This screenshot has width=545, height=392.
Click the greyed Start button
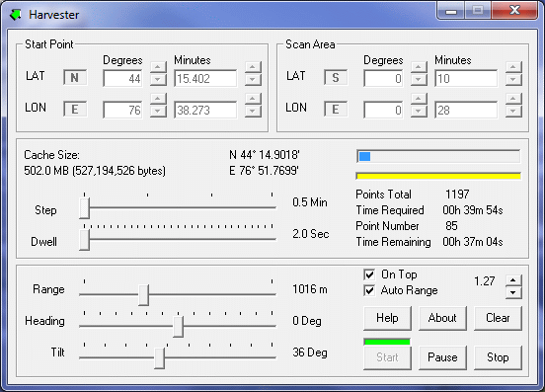point(387,357)
